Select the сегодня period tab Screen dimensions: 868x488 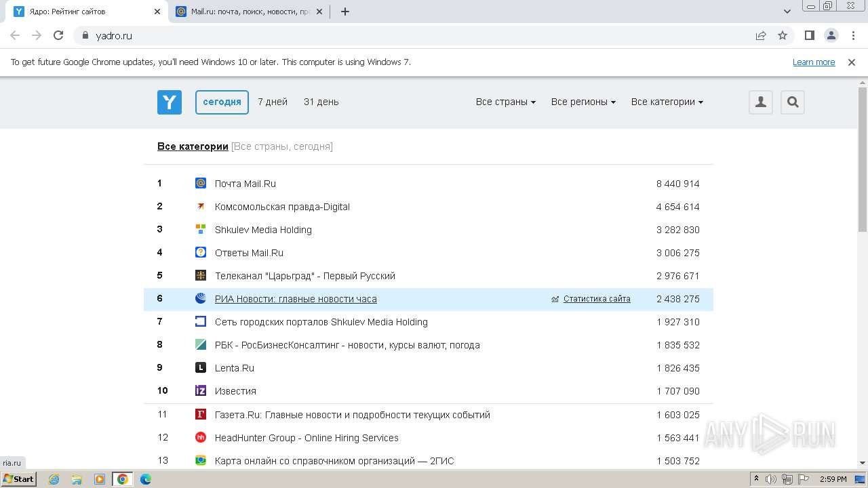click(222, 102)
